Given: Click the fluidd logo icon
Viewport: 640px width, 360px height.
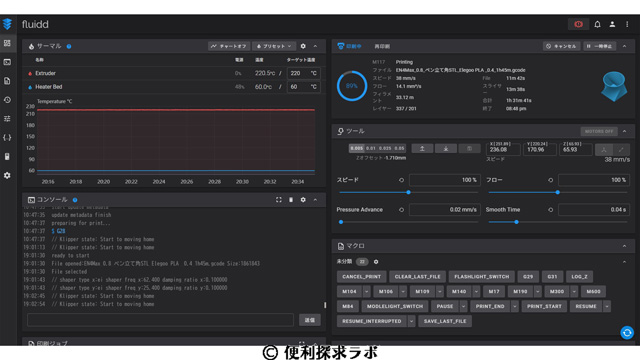Looking at the screenshot, I should 7,24.
